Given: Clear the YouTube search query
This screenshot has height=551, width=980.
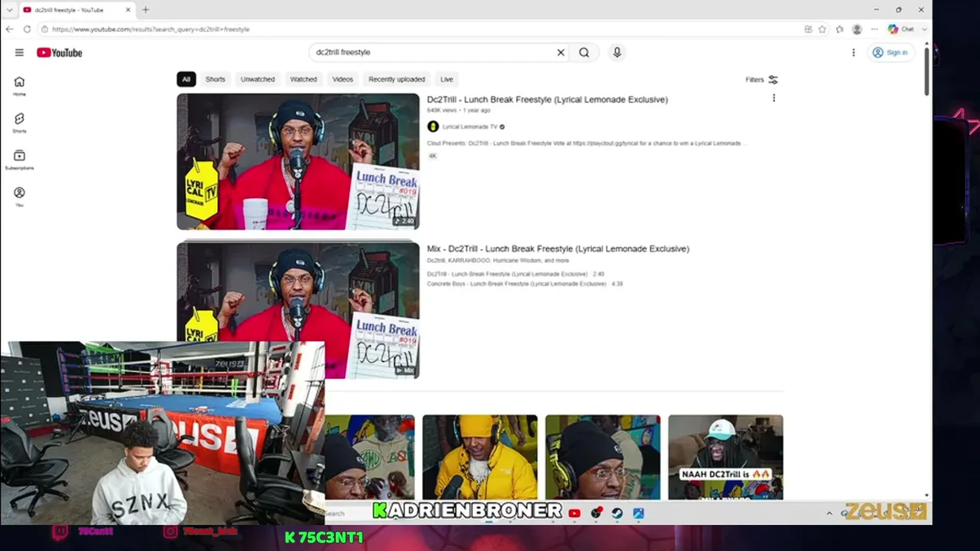Looking at the screenshot, I should (560, 52).
